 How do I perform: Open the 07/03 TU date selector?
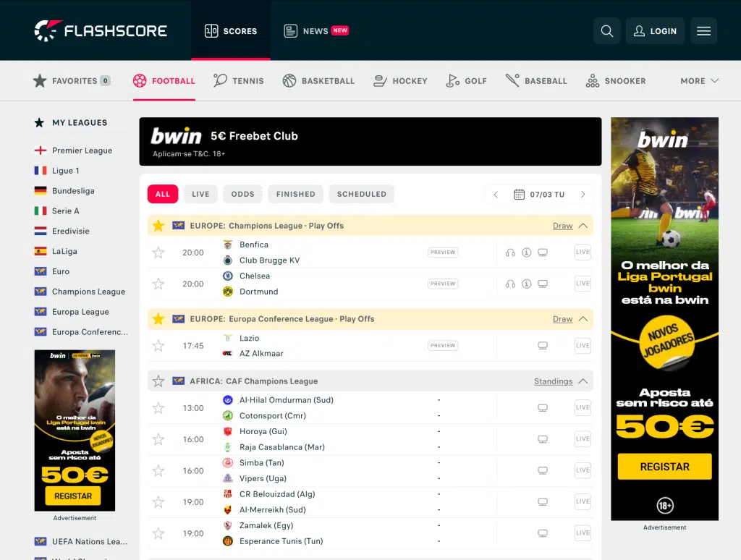(539, 194)
